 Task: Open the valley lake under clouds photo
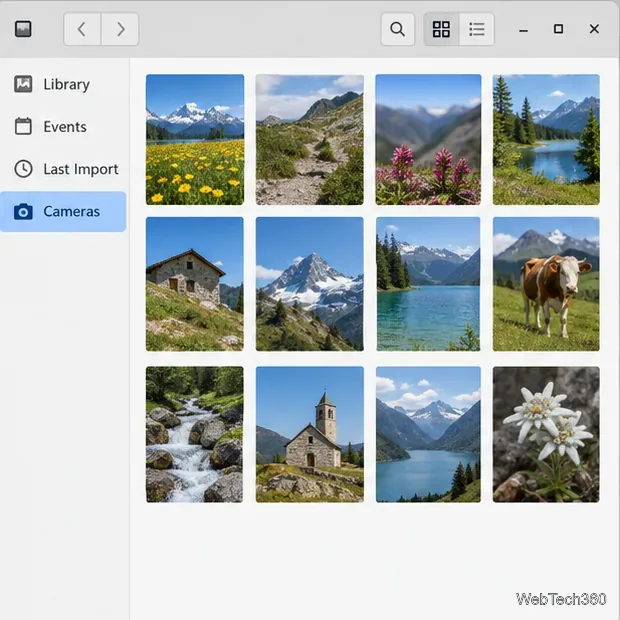click(x=428, y=434)
